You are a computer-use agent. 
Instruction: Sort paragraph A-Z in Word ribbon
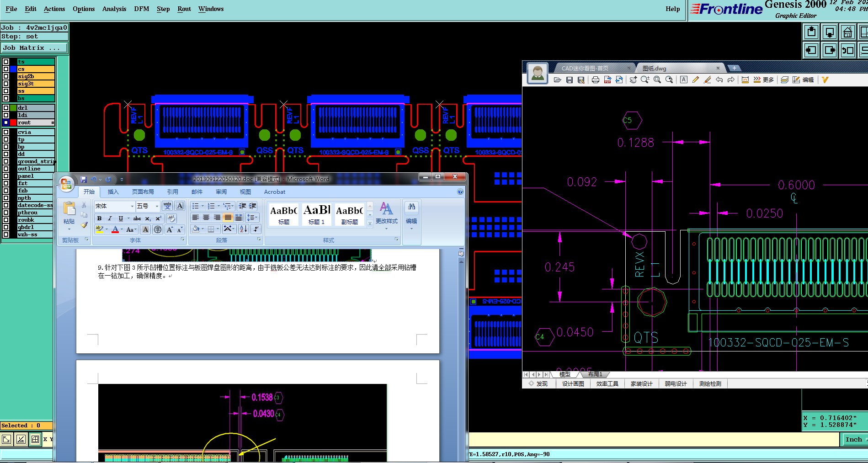(x=244, y=229)
